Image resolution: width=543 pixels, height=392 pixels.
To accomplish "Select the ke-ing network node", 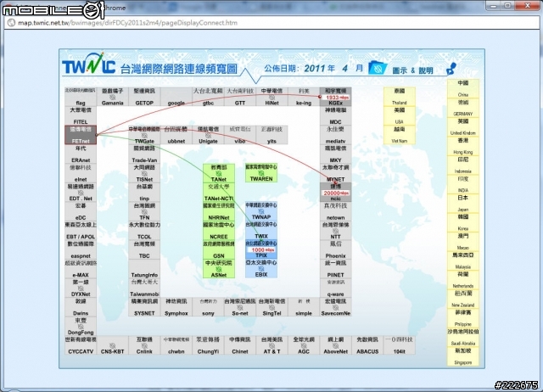I will 304,97.
